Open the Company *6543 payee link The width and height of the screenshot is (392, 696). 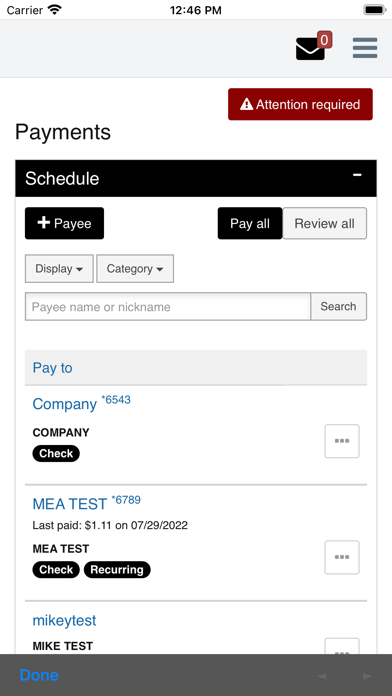point(82,403)
